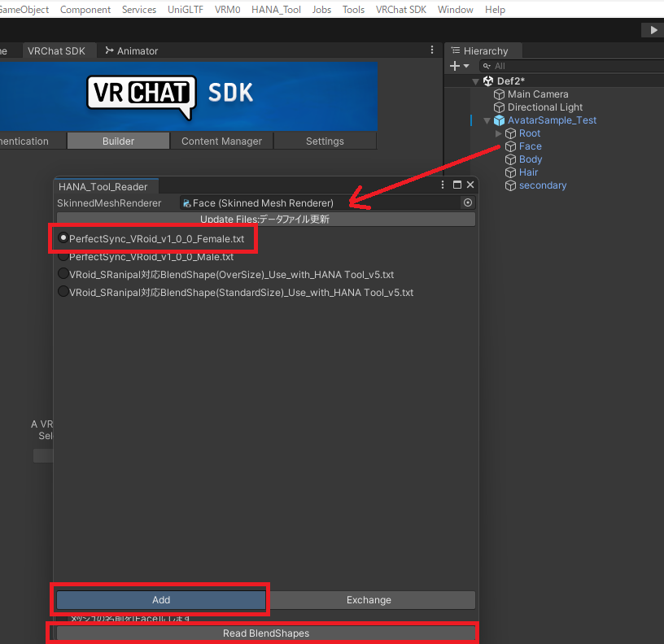The image size is (664, 644).
Task: Open the Hierarchy create (+) menu icon
Action: [x=452, y=65]
